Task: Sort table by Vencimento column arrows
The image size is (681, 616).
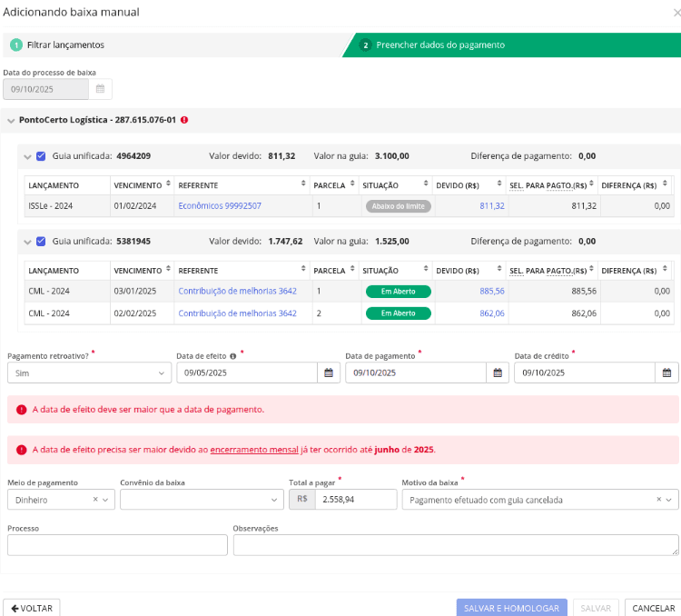Action: [x=168, y=184]
